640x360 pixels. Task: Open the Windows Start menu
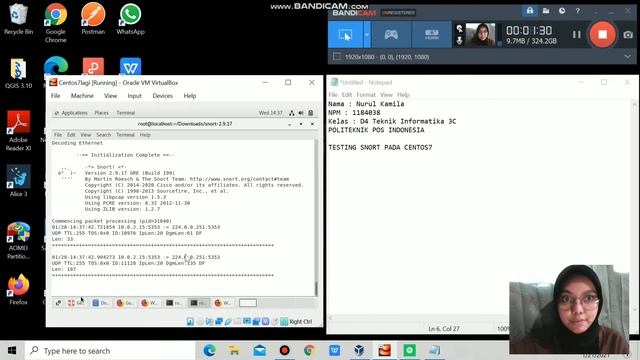12,351
